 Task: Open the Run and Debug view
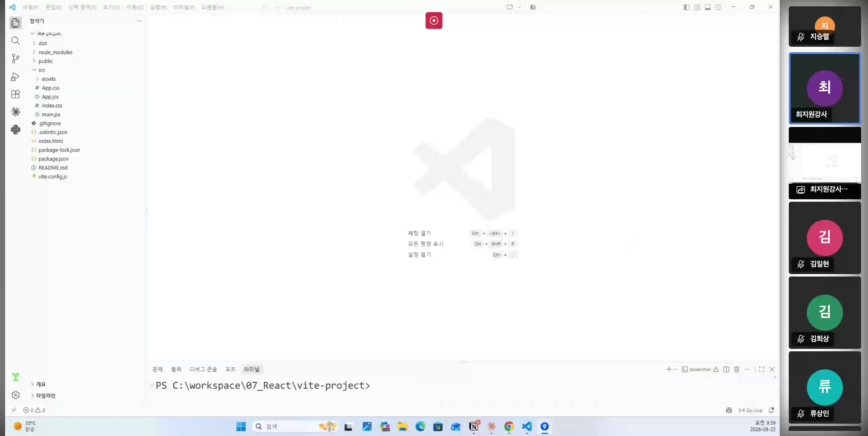tap(15, 77)
